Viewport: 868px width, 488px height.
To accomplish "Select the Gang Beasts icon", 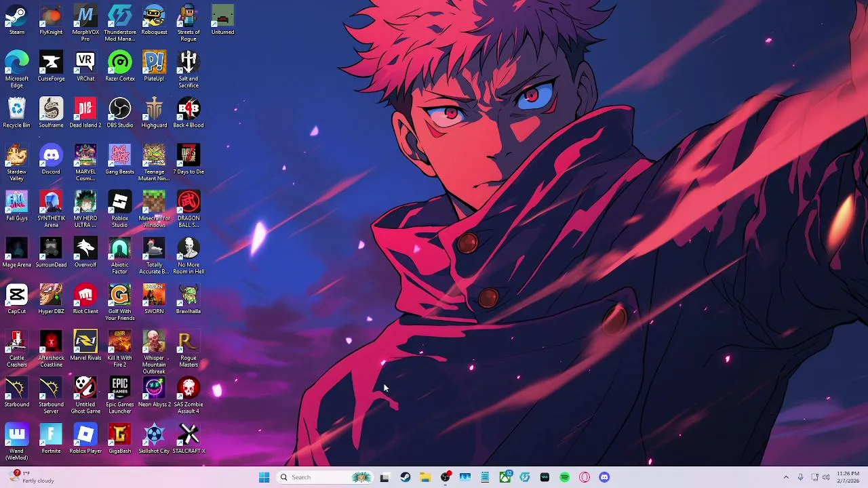I will 120,160.
